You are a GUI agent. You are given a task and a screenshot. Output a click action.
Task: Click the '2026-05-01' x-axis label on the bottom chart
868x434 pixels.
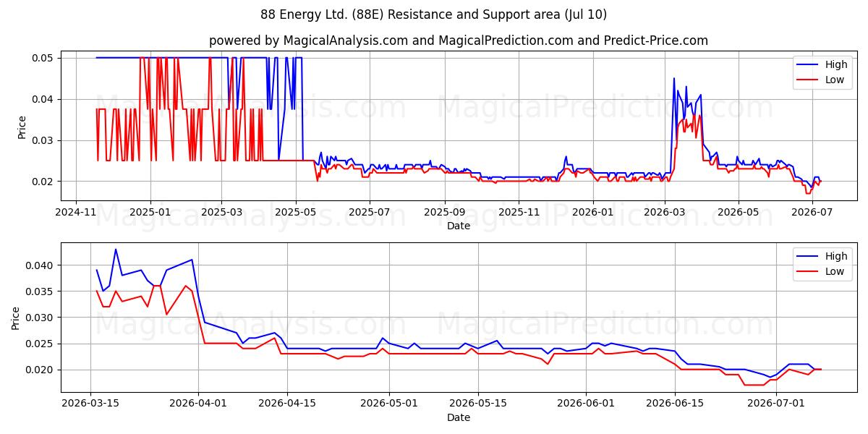[389, 404]
